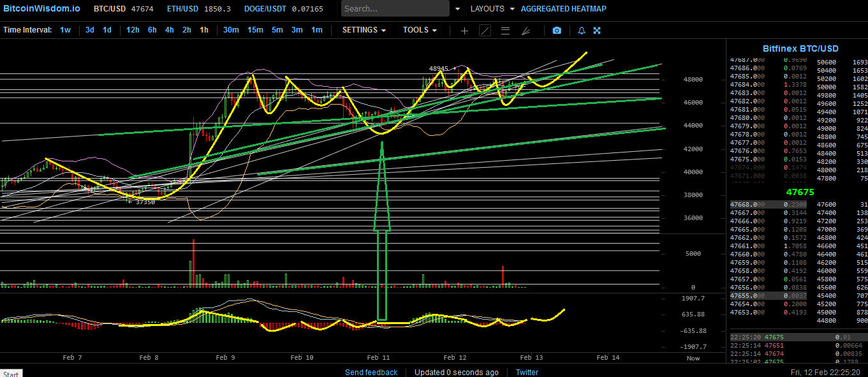The height and width of the screenshot is (377, 868).
Task: Select the crosshair cursor tool
Action: 464,30
